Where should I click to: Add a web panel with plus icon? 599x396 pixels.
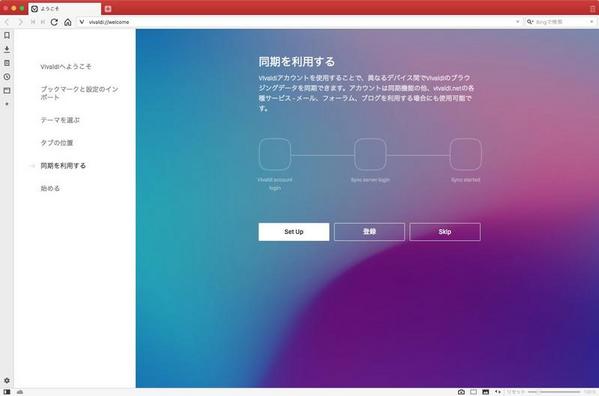coord(7,104)
